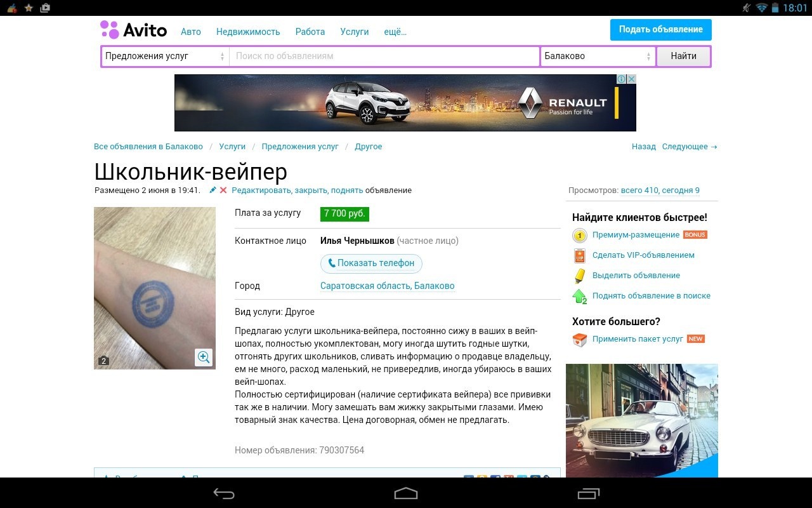Click the yellow highlighter icon

click(579, 276)
